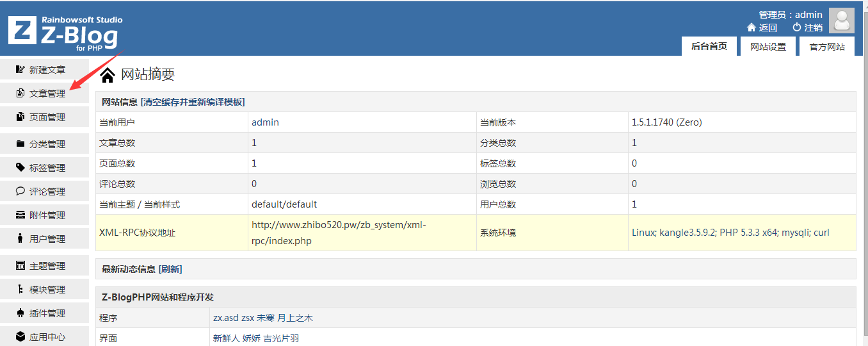868x346 pixels.
Task: Open the 官方网站 tab
Action: [x=826, y=47]
